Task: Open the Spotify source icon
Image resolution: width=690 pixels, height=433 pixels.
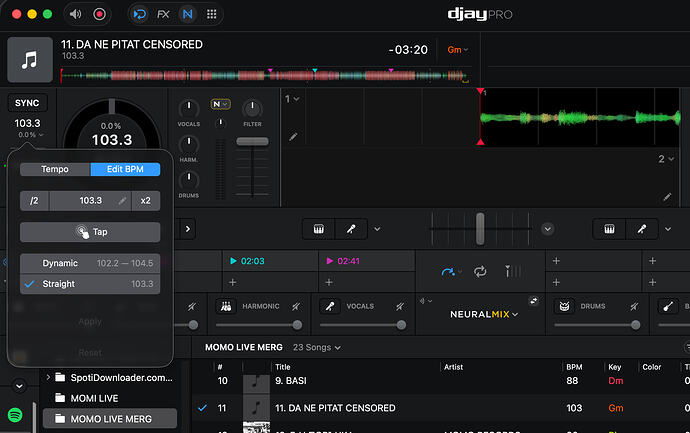Action: coord(15,415)
